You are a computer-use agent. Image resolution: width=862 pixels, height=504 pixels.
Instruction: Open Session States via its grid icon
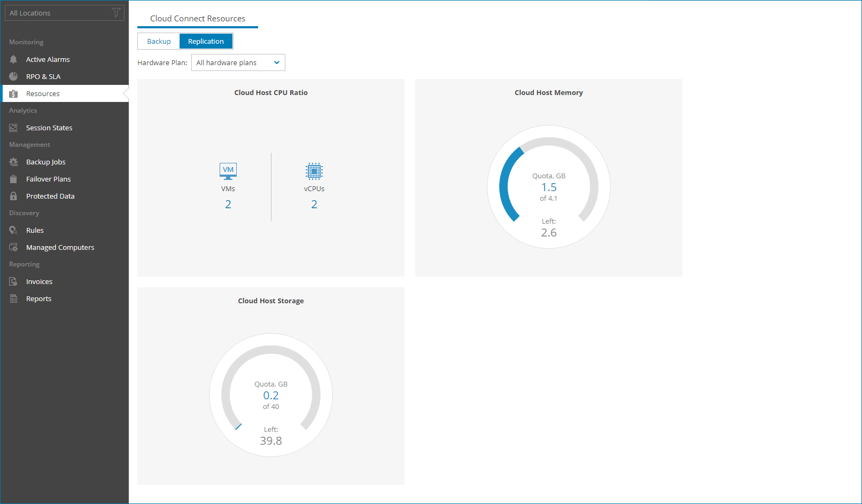pos(13,127)
